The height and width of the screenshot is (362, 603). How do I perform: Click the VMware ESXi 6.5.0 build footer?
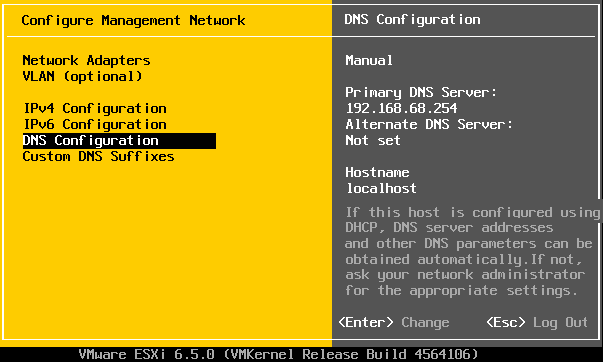click(x=278, y=354)
